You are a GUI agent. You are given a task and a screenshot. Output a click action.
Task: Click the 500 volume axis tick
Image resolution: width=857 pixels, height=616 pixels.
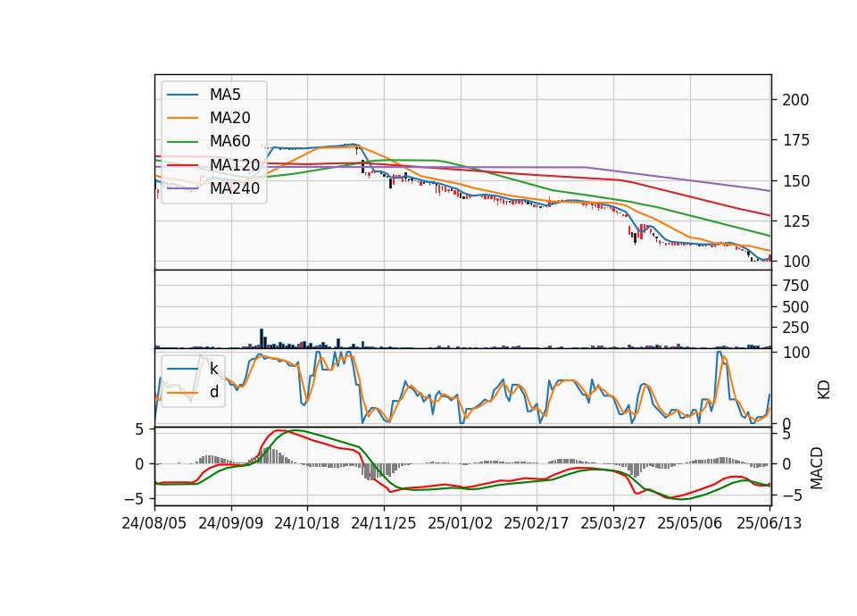[x=795, y=307]
